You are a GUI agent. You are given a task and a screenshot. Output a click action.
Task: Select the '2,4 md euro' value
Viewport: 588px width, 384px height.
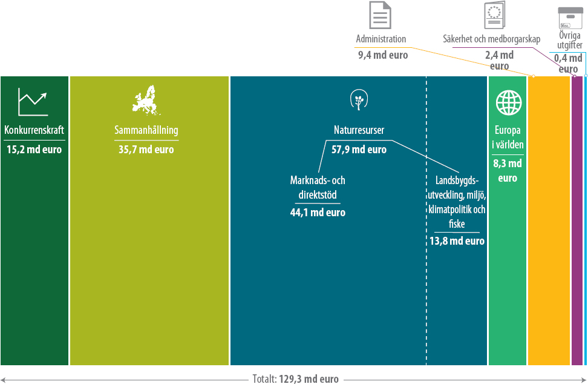click(500, 61)
